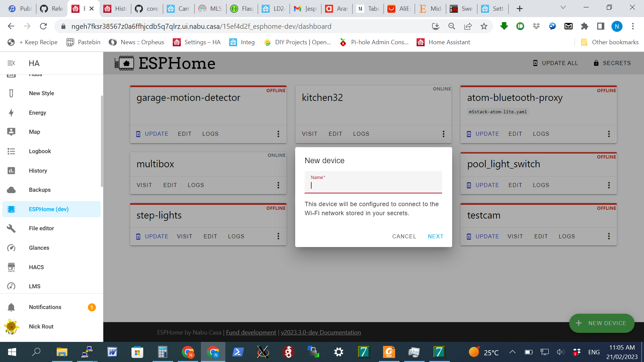The image size is (644, 362).
Task: Open the History panel
Action: 38,171
